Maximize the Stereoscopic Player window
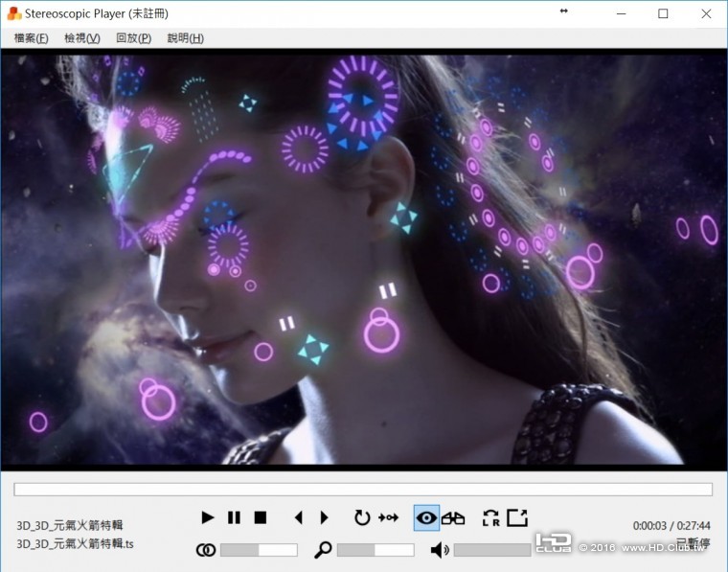728x572 pixels. (x=663, y=13)
